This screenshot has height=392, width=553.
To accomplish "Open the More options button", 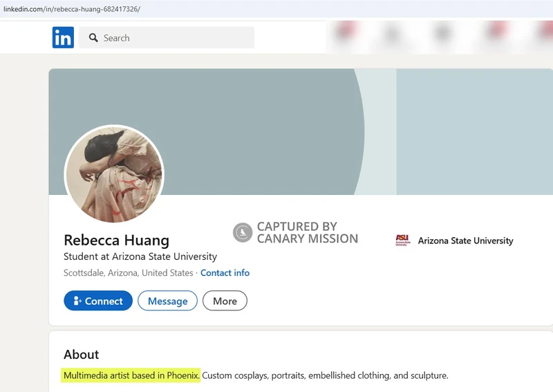I will click(225, 301).
